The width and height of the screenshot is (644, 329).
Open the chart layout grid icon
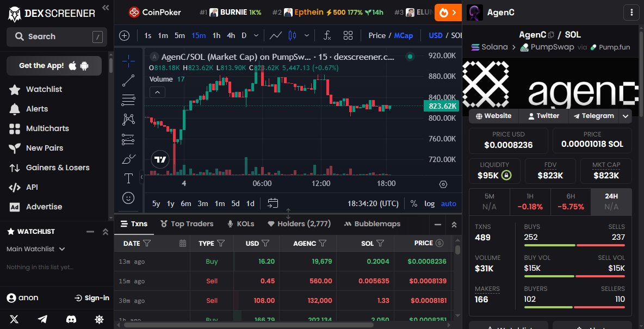pyautogui.click(x=348, y=36)
